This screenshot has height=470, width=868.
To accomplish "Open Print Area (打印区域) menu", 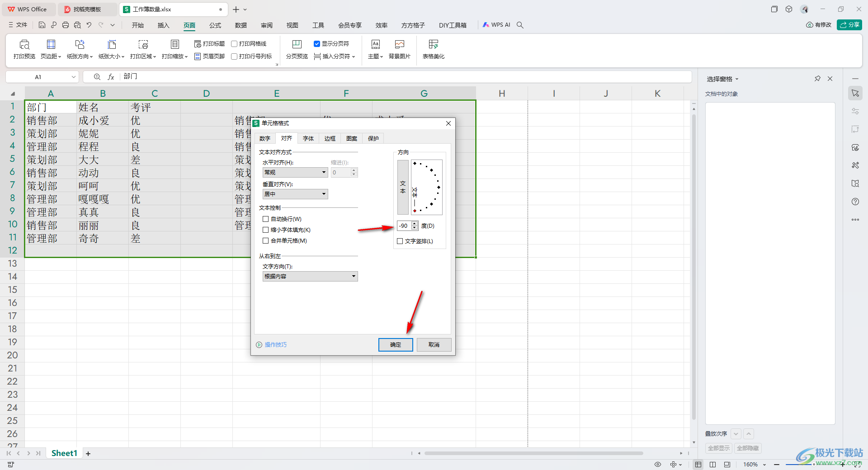I will [143, 49].
